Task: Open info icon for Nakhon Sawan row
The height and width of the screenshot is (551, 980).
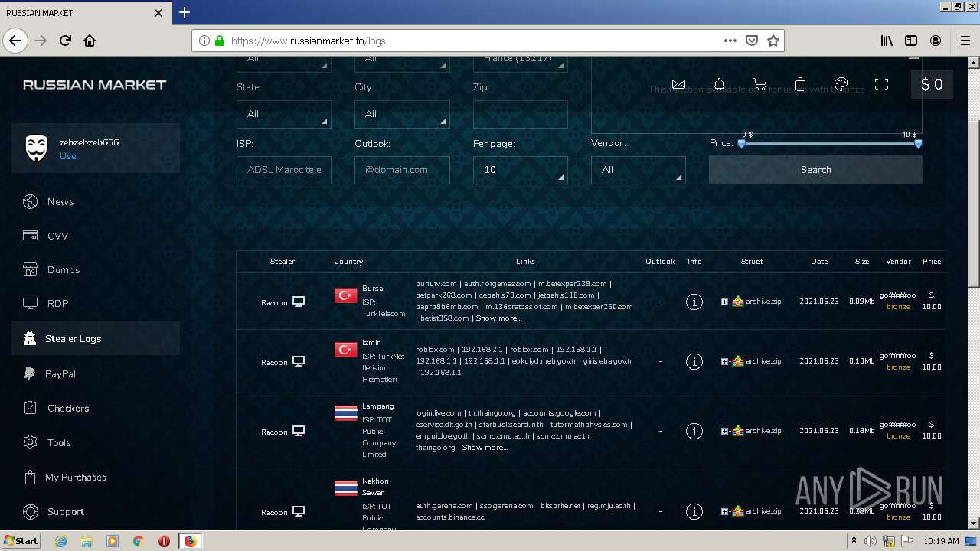Action: 694,511
